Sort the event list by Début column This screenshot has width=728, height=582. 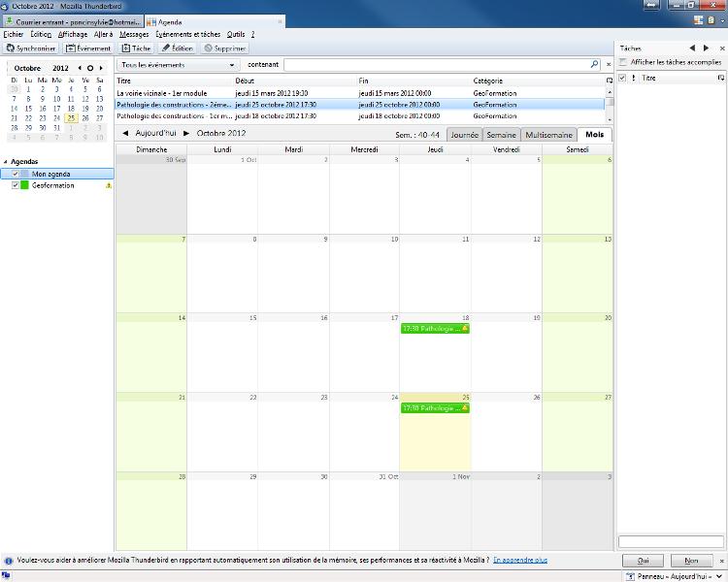(295, 81)
